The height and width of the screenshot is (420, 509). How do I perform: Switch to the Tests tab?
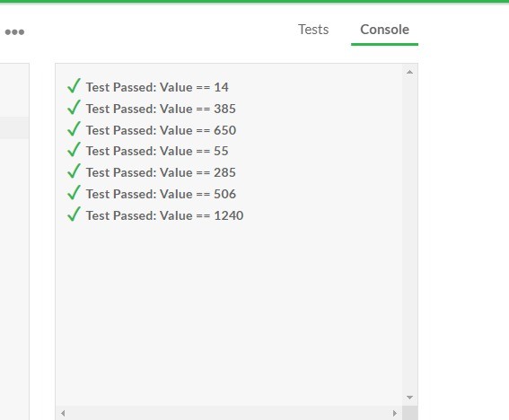pos(313,30)
